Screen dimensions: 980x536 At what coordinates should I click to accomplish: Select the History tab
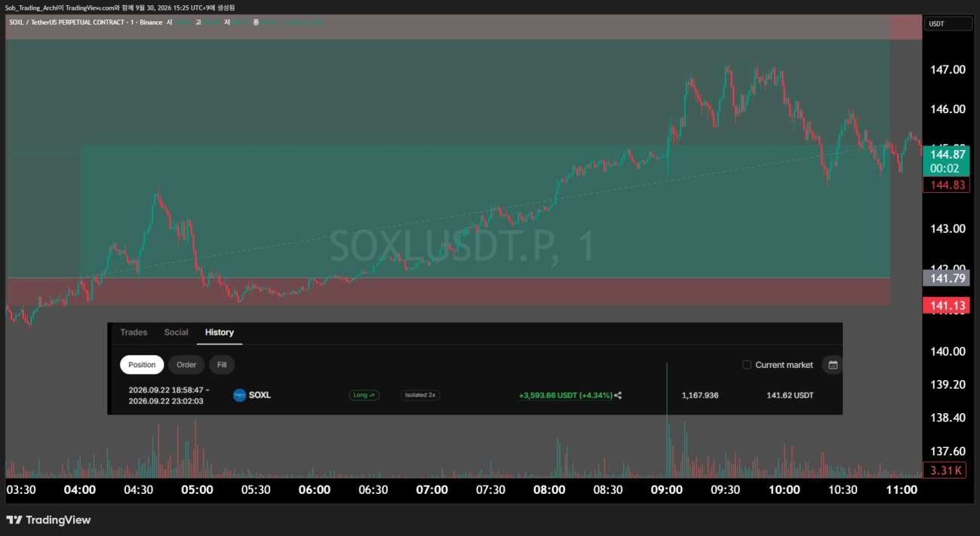tap(220, 332)
